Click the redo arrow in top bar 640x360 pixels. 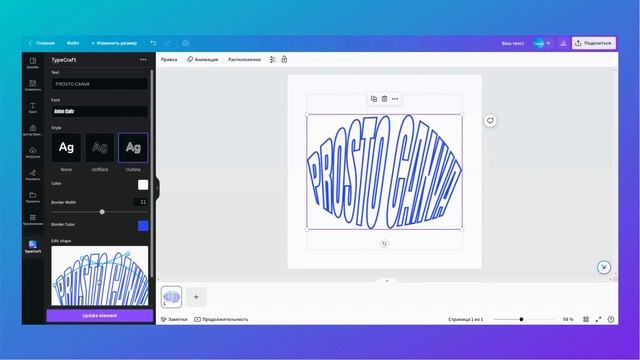click(168, 43)
